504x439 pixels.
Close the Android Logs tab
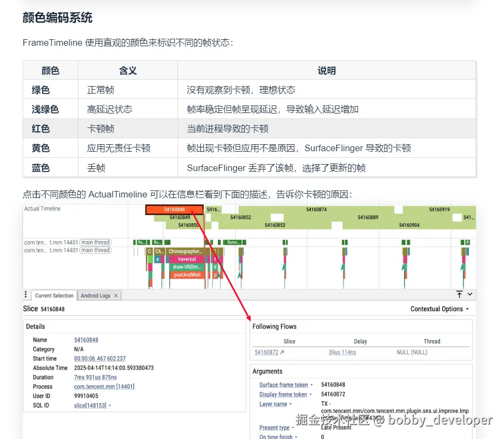click(x=116, y=296)
